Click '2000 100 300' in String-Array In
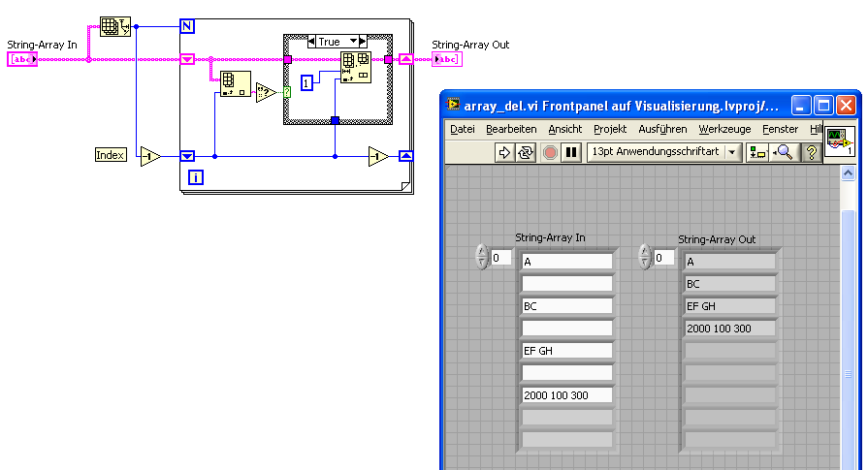This screenshot has height=470, width=868. (x=566, y=395)
